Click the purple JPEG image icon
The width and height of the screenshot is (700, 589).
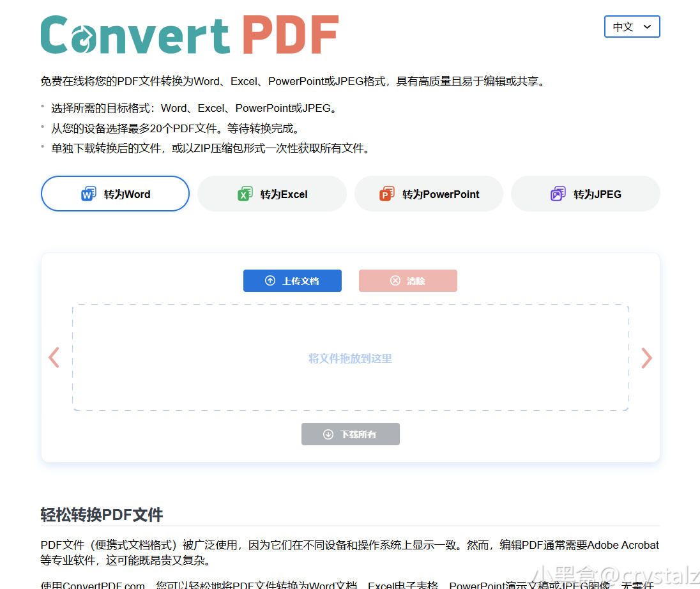pos(558,194)
